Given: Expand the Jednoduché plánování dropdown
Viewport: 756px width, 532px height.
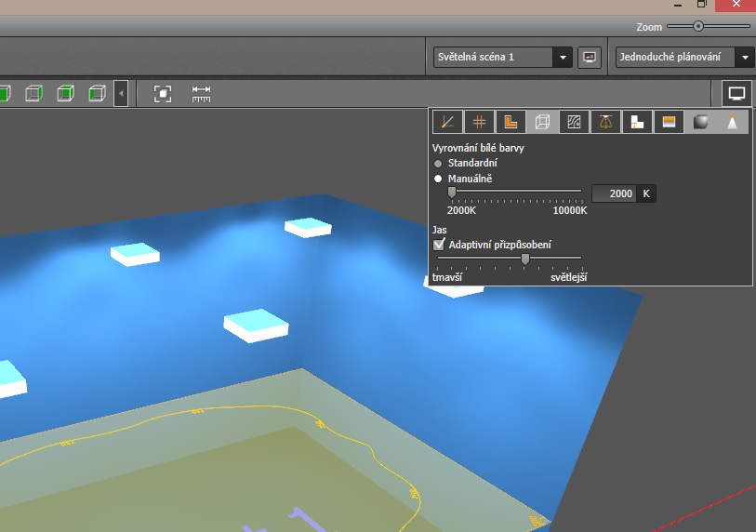Looking at the screenshot, I should pyautogui.click(x=745, y=58).
